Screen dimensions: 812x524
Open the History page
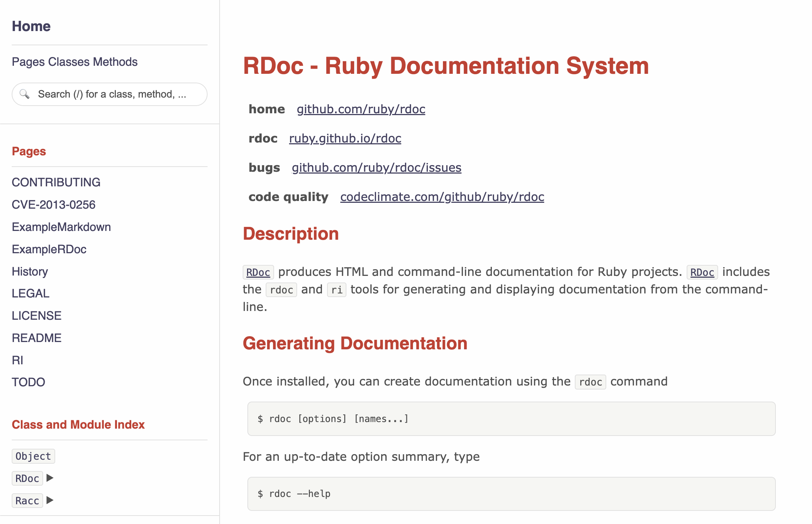pyautogui.click(x=30, y=272)
